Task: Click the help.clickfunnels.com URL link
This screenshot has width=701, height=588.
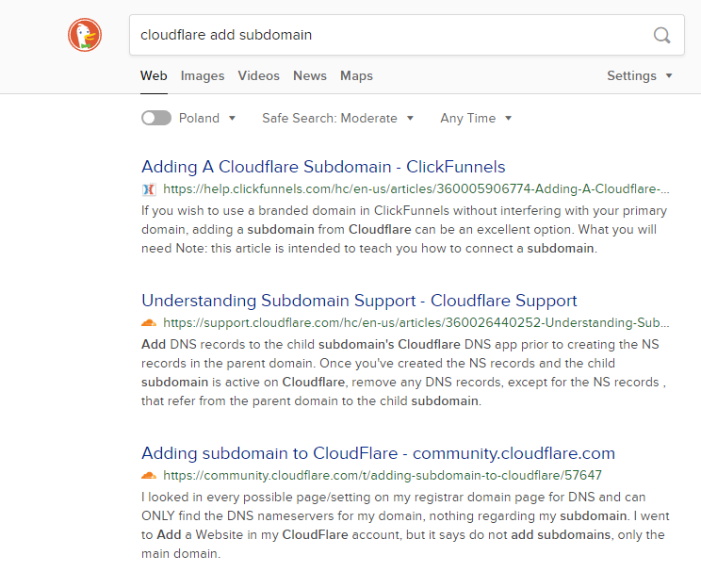Action: (x=416, y=189)
